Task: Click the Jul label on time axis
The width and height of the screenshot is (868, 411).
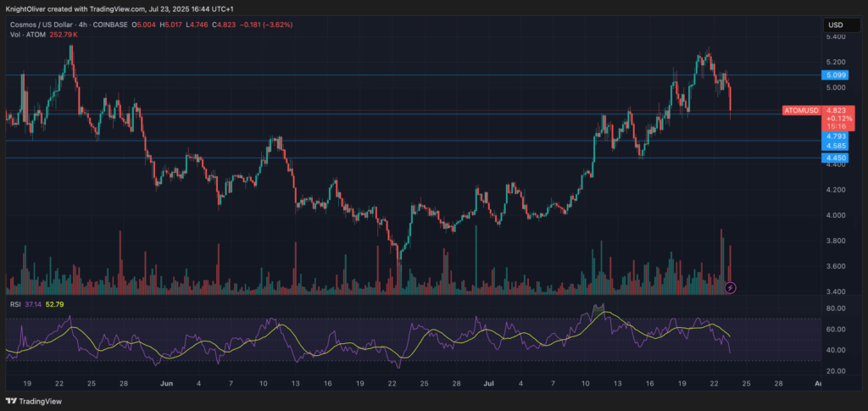Action: (x=488, y=383)
